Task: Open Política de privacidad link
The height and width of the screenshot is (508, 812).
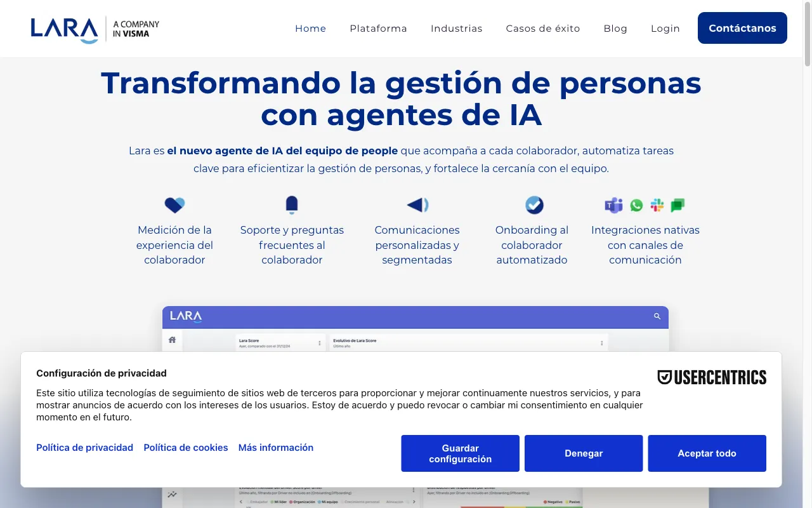Action: (84, 448)
